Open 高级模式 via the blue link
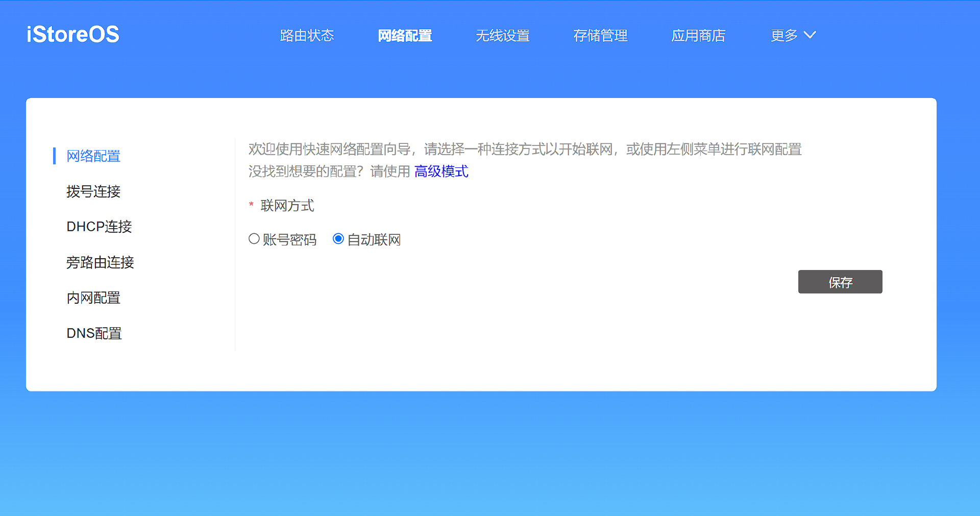The width and height of the screenshot is (980, 516). point(442,171)
